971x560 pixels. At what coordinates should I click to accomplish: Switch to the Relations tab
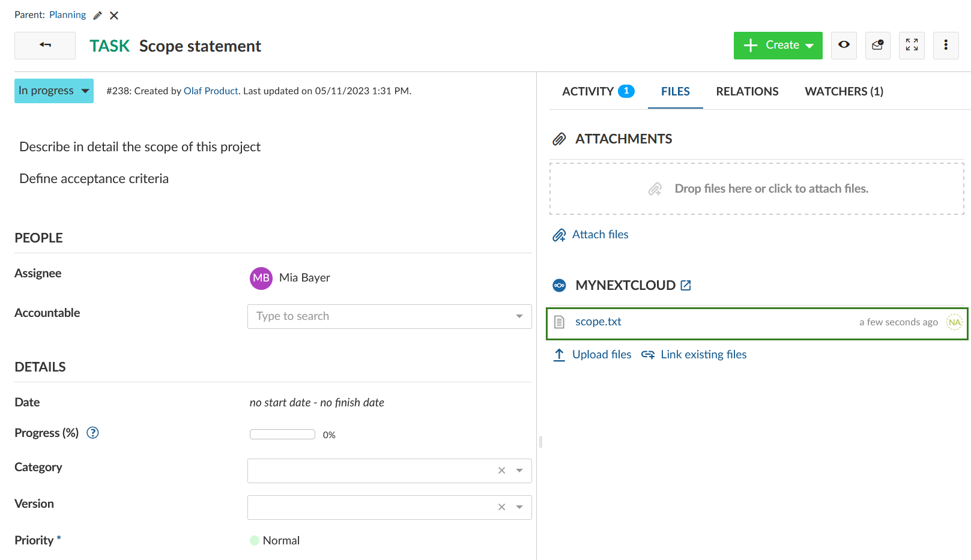pos(747,91)
